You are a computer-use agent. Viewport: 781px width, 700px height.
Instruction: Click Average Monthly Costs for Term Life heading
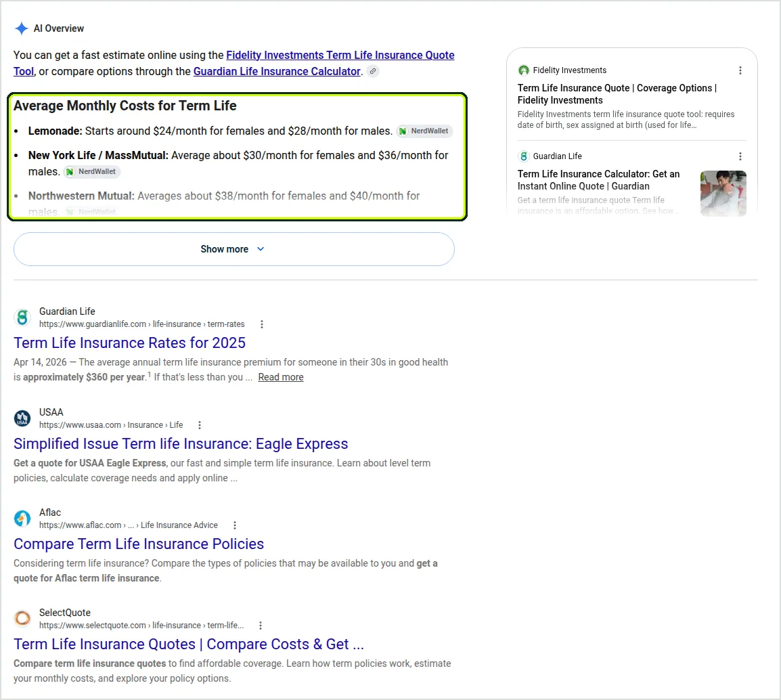coord(125,106)
